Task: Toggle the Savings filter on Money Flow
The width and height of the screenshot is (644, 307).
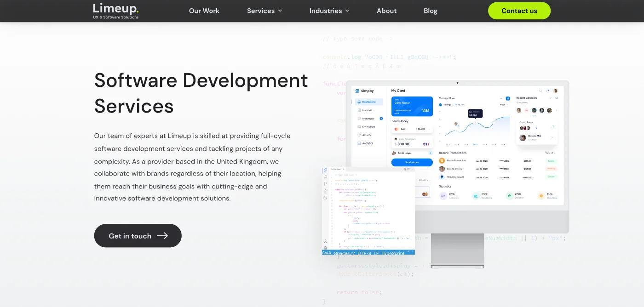Action: [440, 104]
